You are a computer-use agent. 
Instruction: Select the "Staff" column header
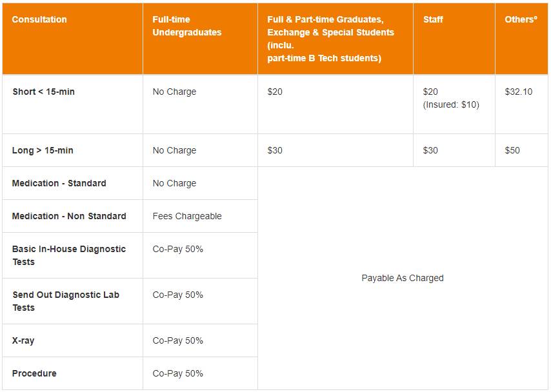point(433,19)
